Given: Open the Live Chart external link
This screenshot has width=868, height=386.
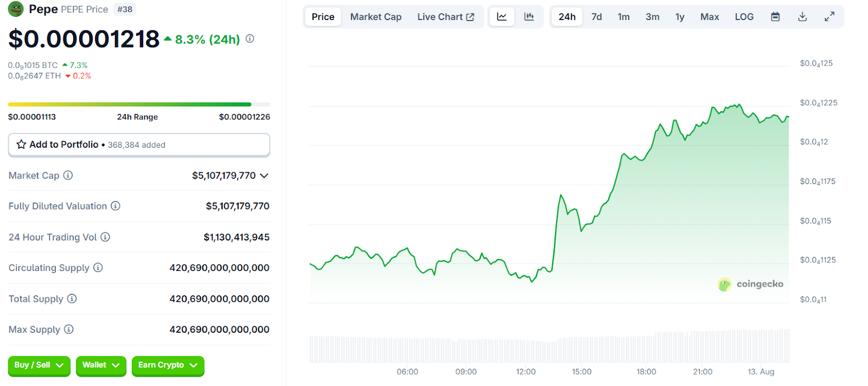Looking at the screenshot, I should pos(445,17).
